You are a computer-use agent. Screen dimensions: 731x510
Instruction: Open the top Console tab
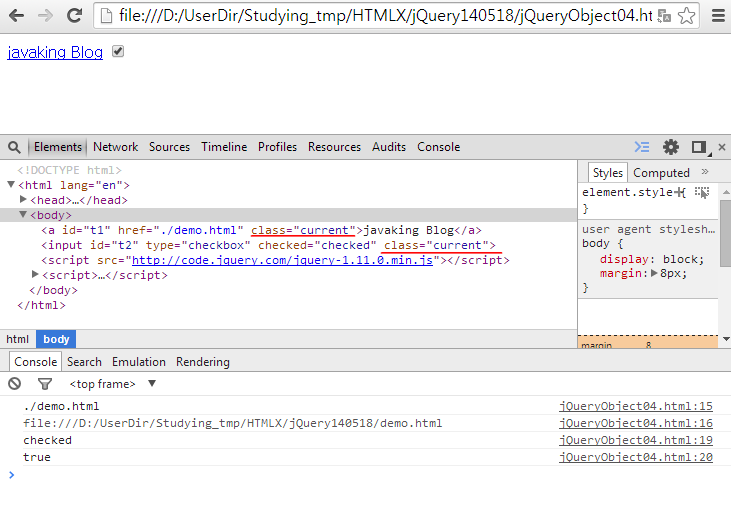439,147
